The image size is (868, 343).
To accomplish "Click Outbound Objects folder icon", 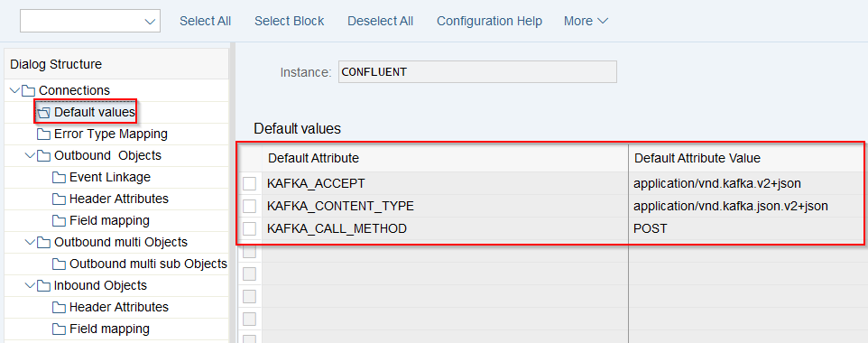I will [x=43, y=156].
